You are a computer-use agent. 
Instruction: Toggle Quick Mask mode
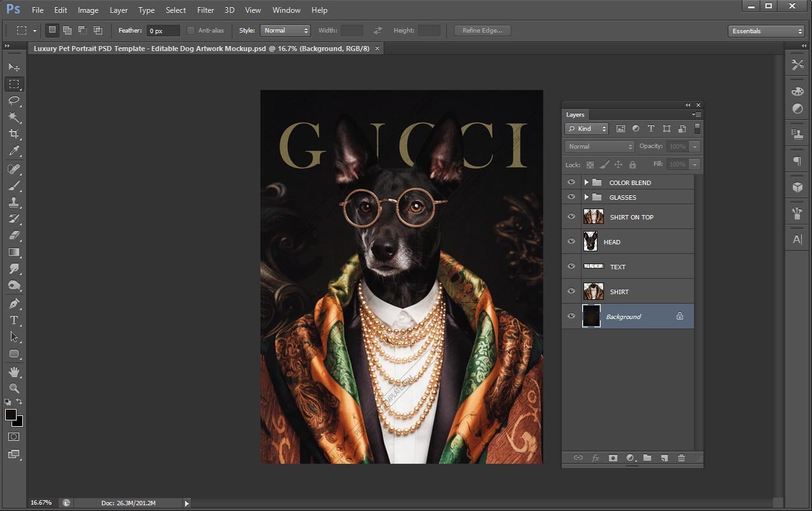(14, 437)
